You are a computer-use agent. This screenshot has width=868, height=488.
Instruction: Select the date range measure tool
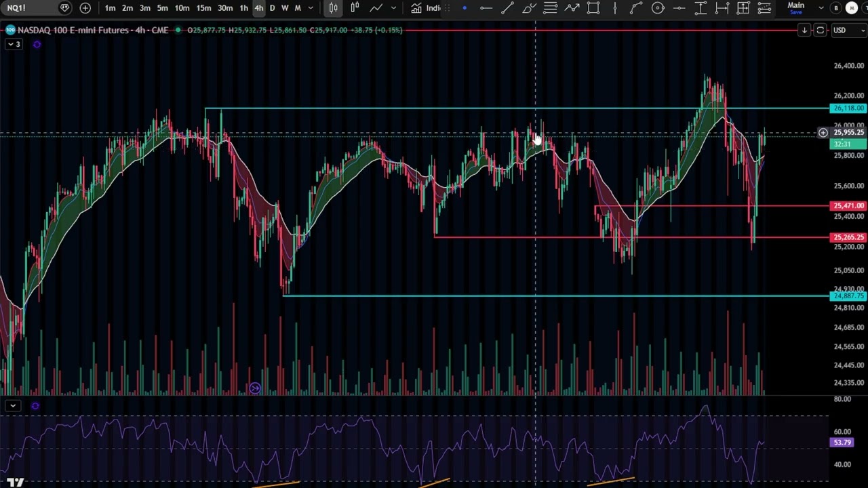[x=722, y=8]
